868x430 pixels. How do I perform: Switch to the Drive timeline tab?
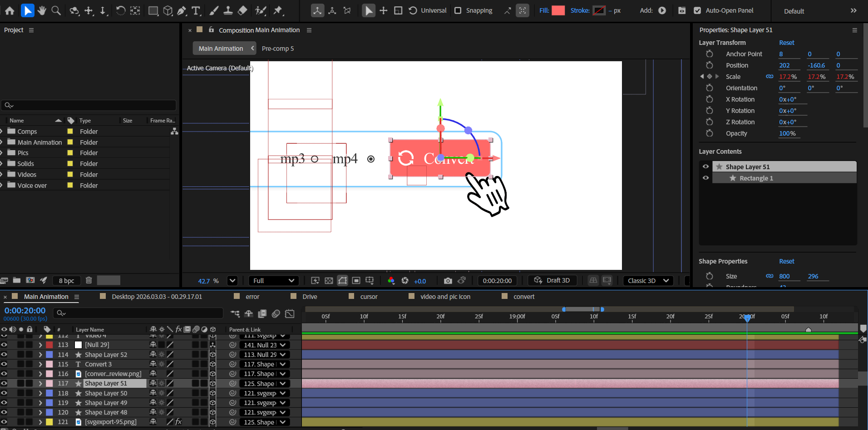tap(310, 297)
